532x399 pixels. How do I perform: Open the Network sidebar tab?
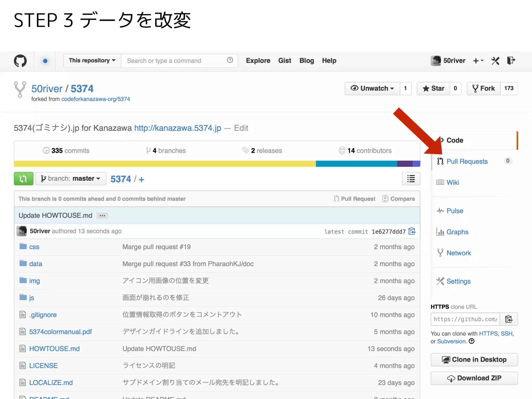(x=459, y=253)
